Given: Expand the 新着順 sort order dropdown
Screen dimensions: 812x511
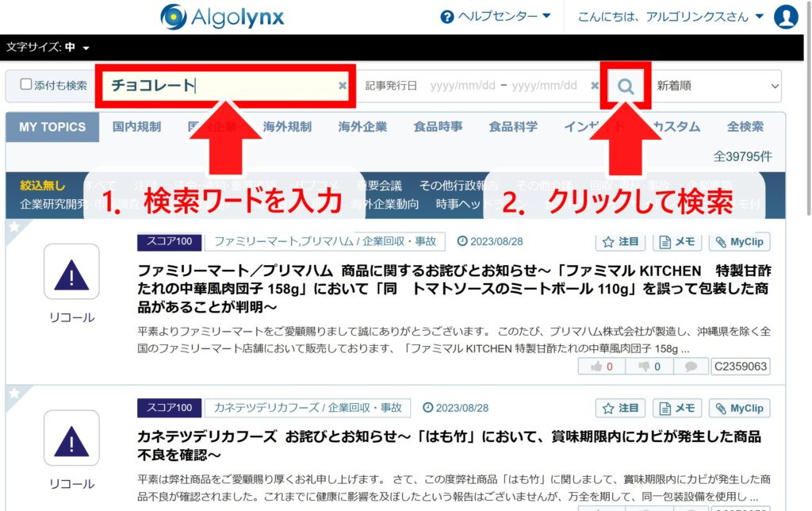Looking at the screenshot, I should [717, 86].
